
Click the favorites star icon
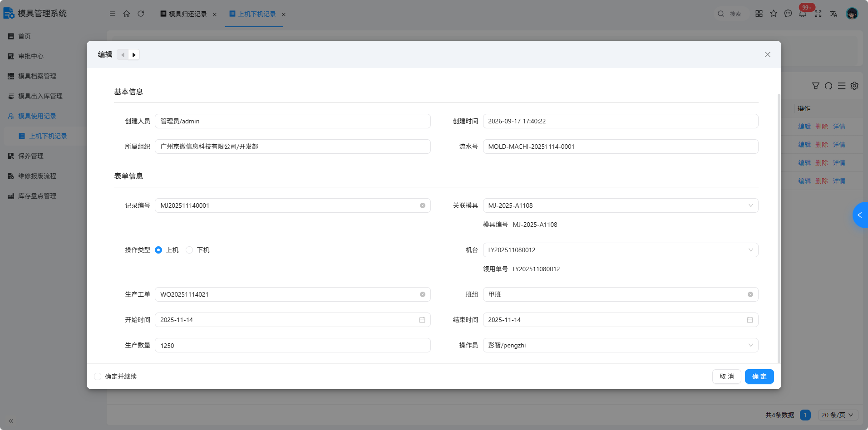[x=774, y=14]
